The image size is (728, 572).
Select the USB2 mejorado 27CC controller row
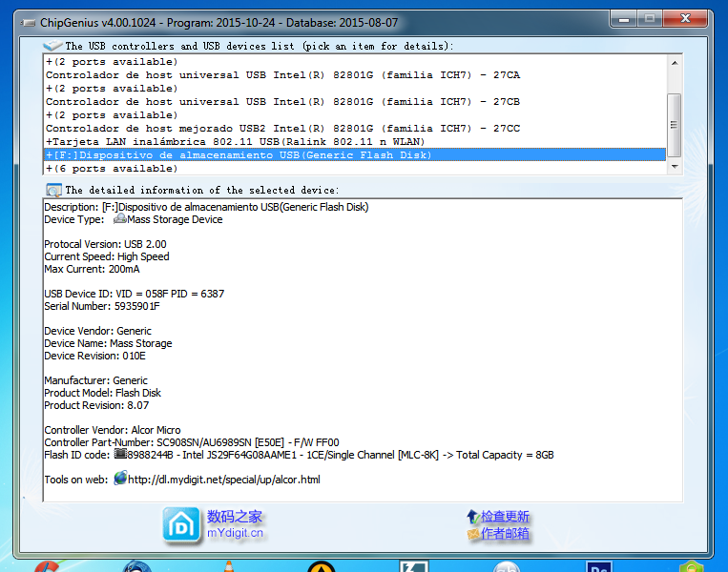tap(355, 128)
